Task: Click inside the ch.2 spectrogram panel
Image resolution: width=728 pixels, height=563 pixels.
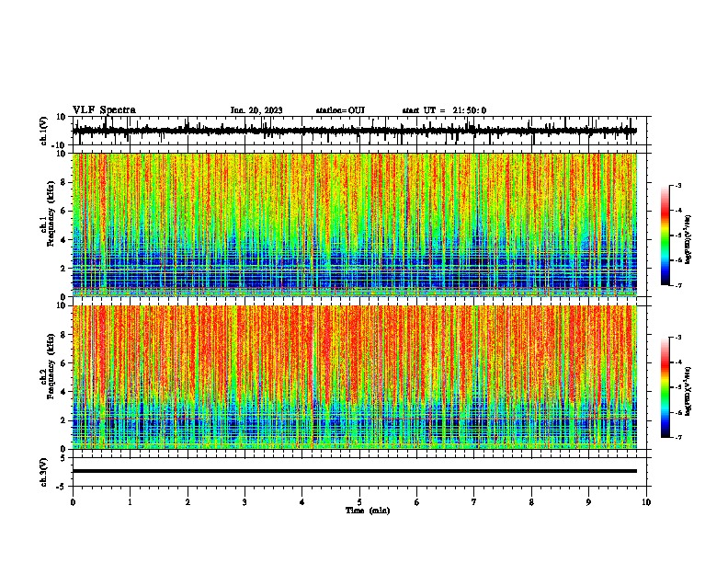Action: point(354,377)
